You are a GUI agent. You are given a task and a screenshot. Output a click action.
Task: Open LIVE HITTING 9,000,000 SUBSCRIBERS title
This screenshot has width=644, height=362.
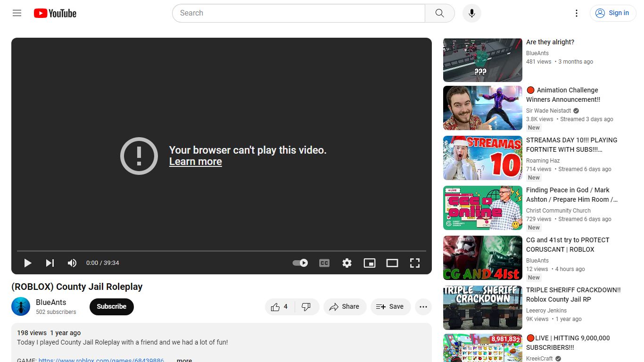[x=568, y=343]
